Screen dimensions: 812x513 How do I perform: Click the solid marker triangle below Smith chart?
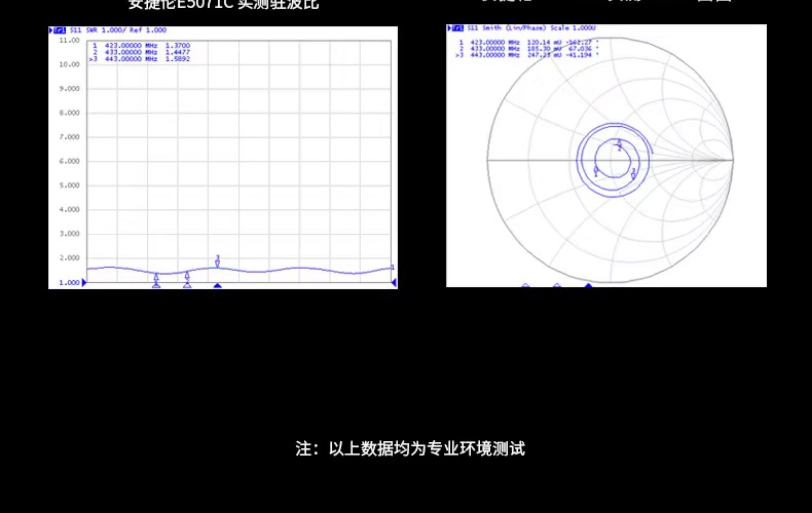coord(588,286)
